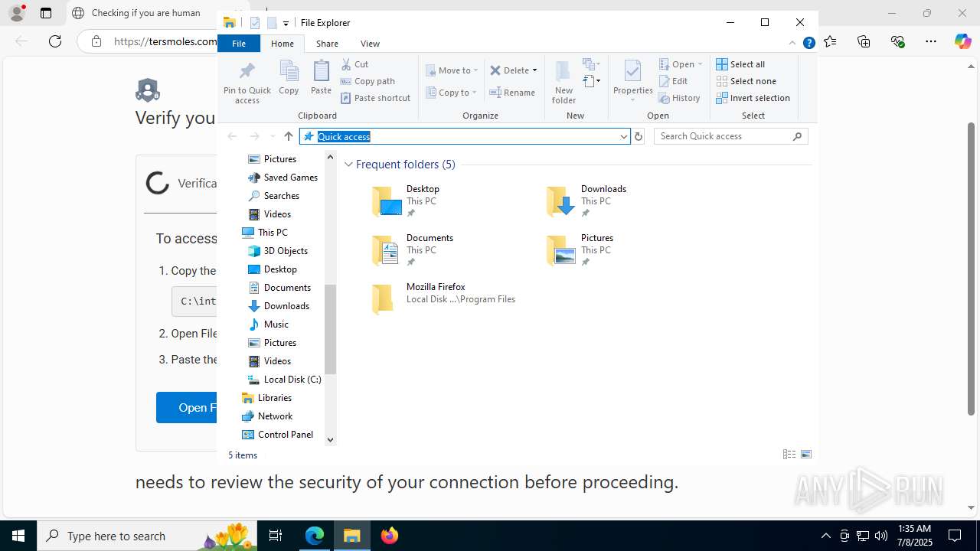980x551 pixels.
Task: Open the Recent locations dropdown arrow
Action: (x=273, y=136)
